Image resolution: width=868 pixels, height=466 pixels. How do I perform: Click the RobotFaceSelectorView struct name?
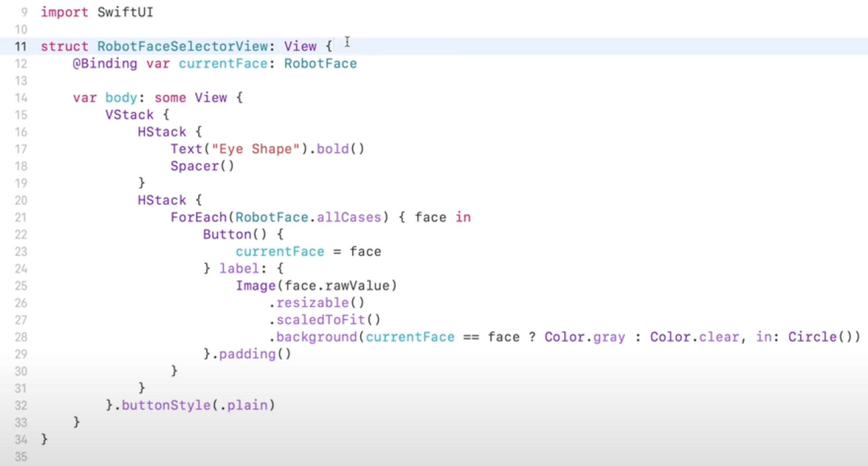click(x=182, y=47)
